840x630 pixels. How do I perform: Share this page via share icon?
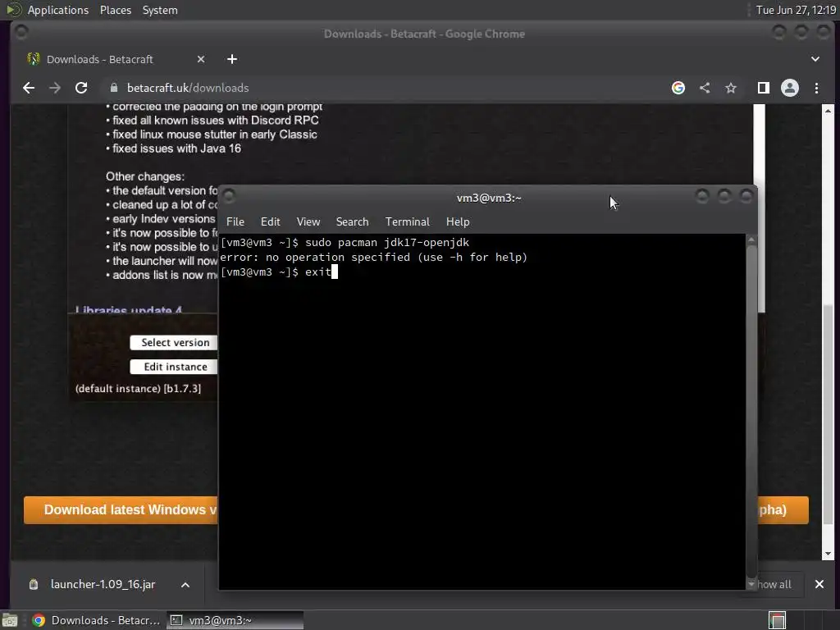[x=705, y=88]
